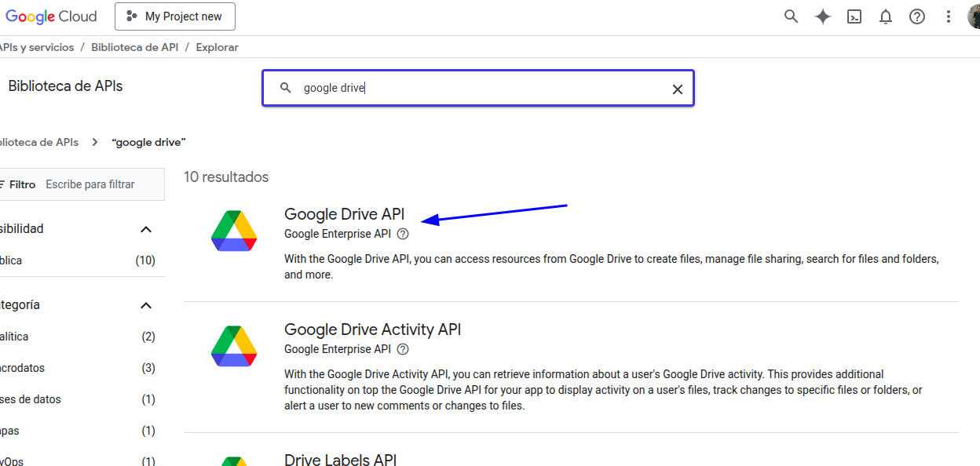Open the notifications bell
The image size is (980, 466).
[x=886, y=16]
